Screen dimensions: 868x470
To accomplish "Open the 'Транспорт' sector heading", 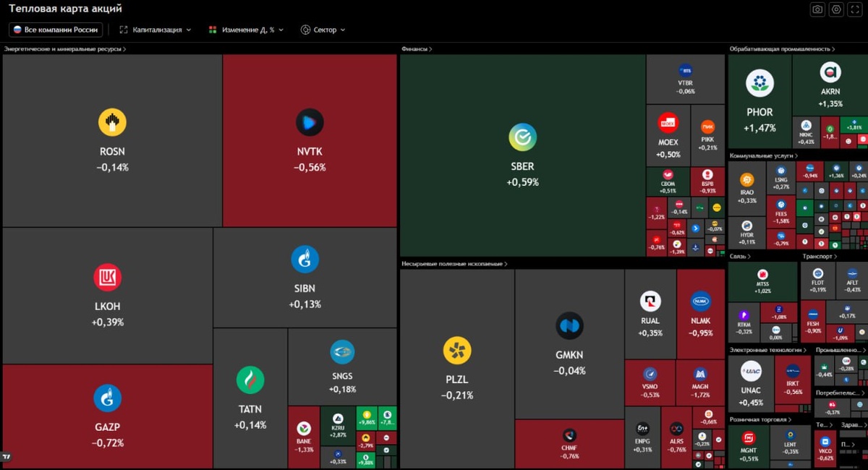I will pyautogui.click(x=820, y=256).
